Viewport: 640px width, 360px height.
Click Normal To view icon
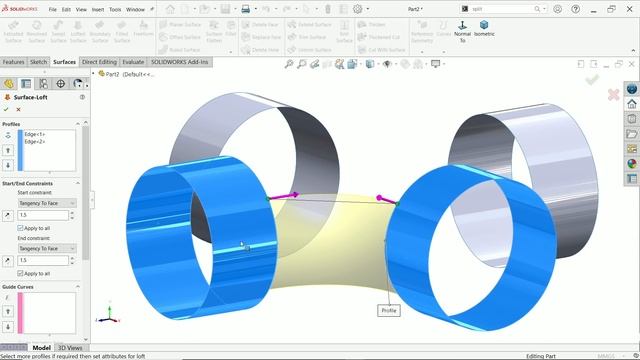(462, 31)
